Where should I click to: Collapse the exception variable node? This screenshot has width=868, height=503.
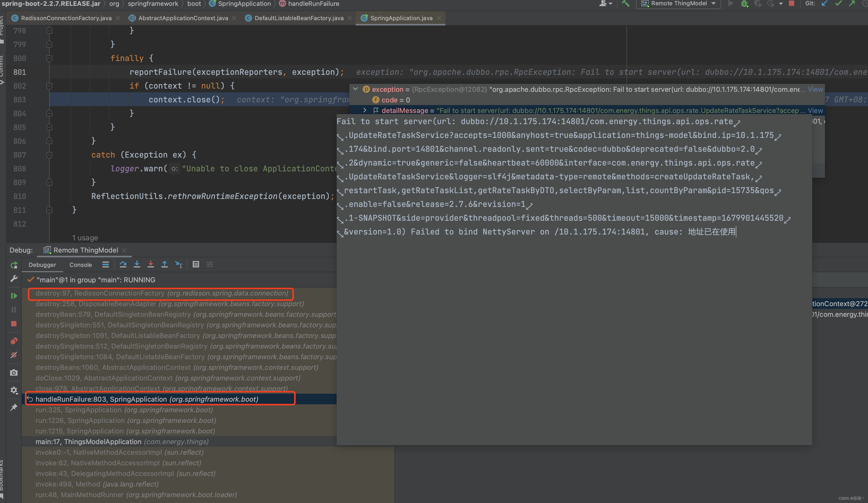355,89
